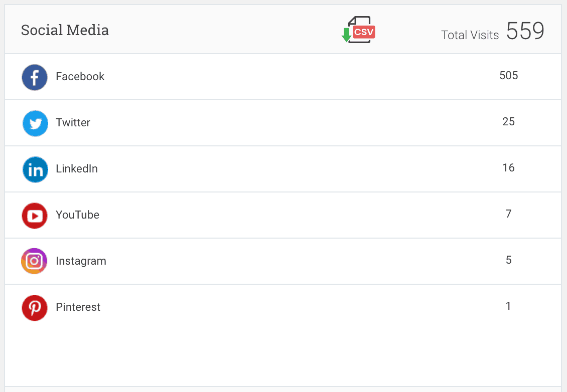The width and height of the screenshot is (567, 392).
Task: Select the Instagram row label
Action: pyautogui.click(x=81, y=261)
